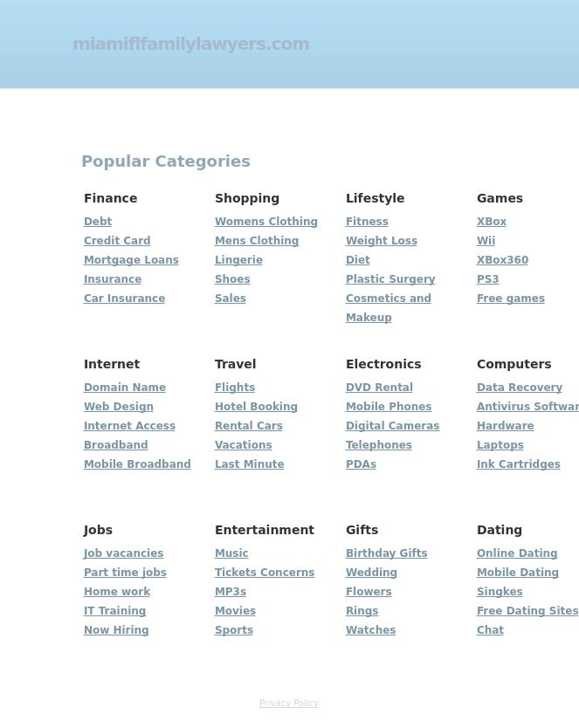The width and height of the screenshot is (579, 728).
Task: Open the Ink Cartridges link
Action: [x=518, y=464]
